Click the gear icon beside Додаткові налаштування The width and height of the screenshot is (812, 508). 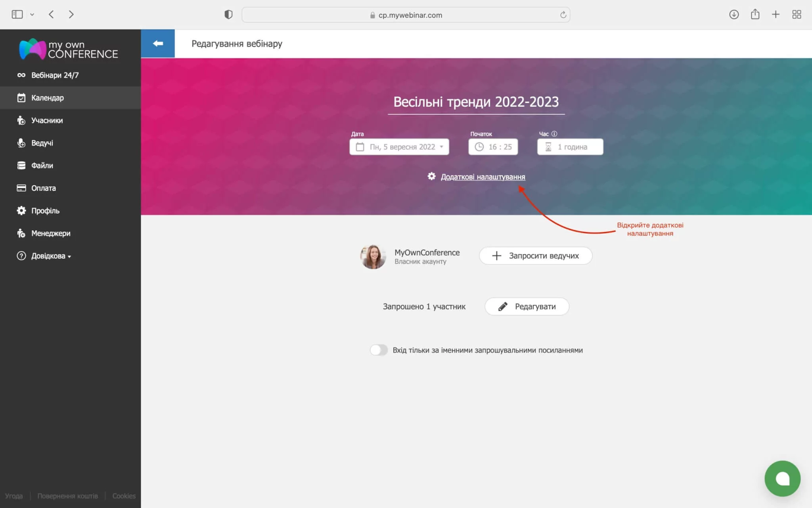pos(431,176)
